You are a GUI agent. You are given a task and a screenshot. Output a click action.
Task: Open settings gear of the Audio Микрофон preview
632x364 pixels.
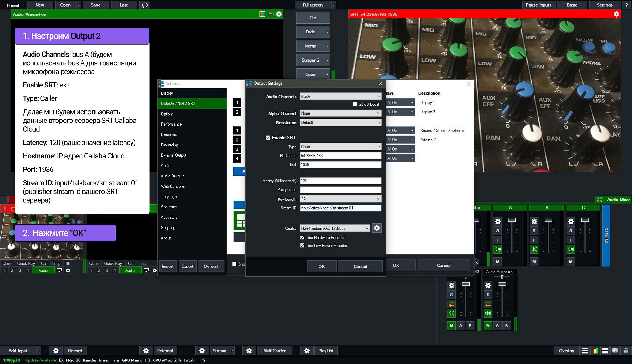[x=279, y=14]
